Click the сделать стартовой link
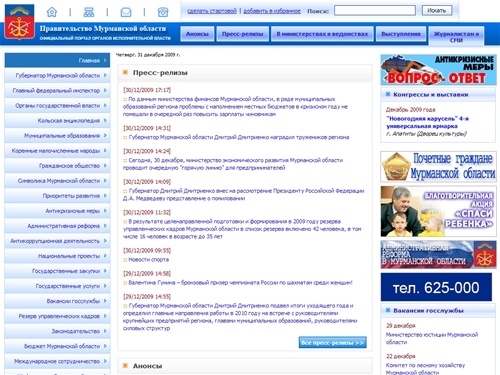 (212, 11)
